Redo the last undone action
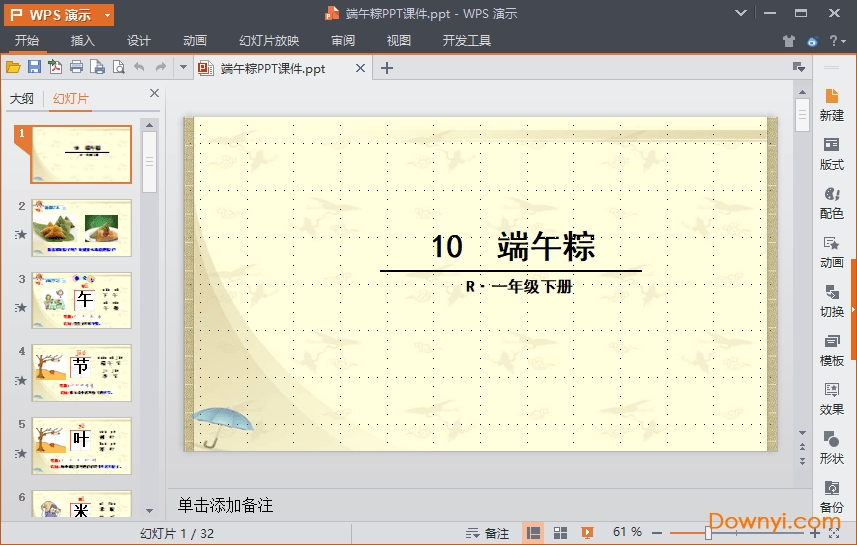Screen dimensions: 857x545 pyautogui.click(x=160, y=67)
